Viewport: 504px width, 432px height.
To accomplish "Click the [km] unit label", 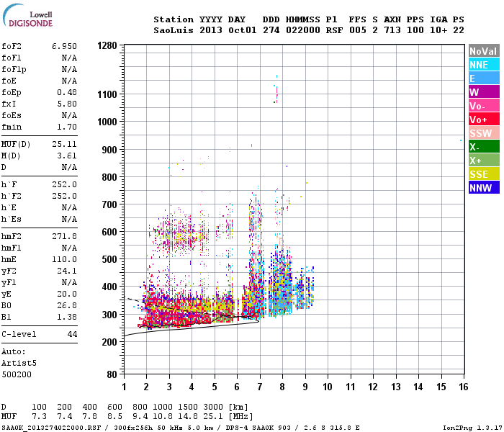I will (x=238, y=407).
